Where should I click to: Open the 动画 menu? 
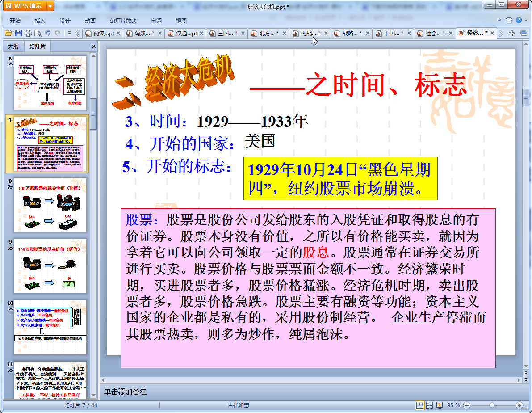90,21
